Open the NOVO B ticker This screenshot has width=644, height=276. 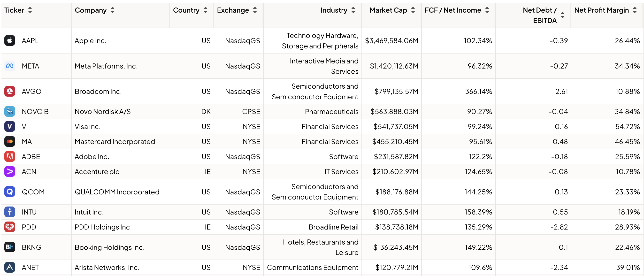tap(35, 112)
